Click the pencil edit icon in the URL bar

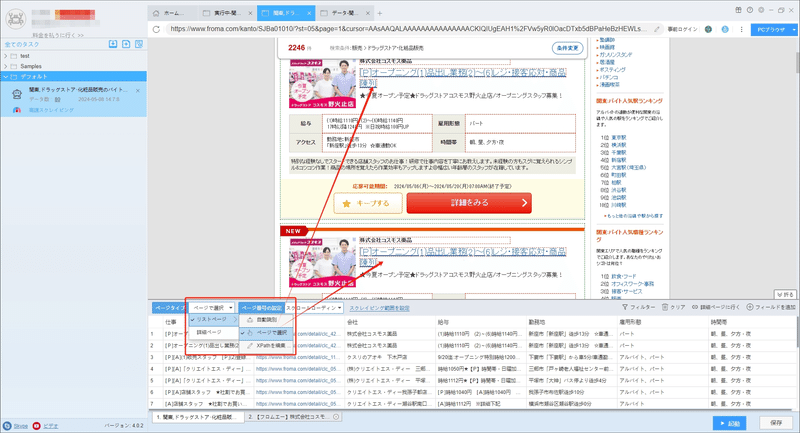657,29
